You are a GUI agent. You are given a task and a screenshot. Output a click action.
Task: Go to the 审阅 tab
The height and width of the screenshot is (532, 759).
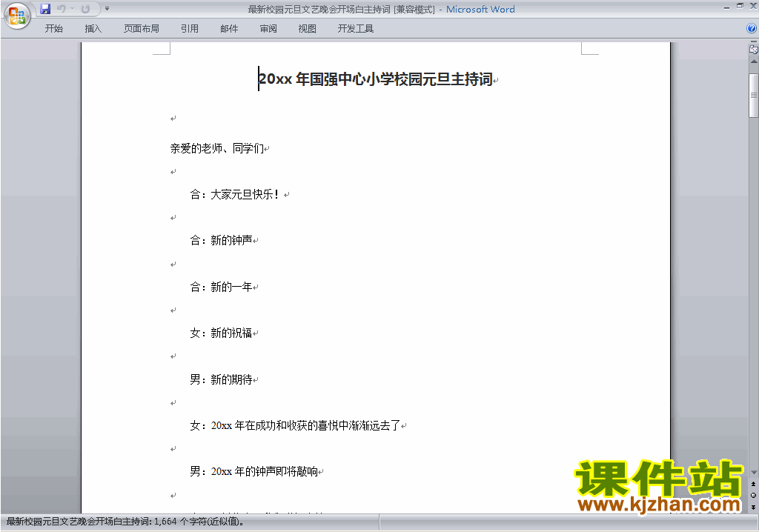[268, 29]
